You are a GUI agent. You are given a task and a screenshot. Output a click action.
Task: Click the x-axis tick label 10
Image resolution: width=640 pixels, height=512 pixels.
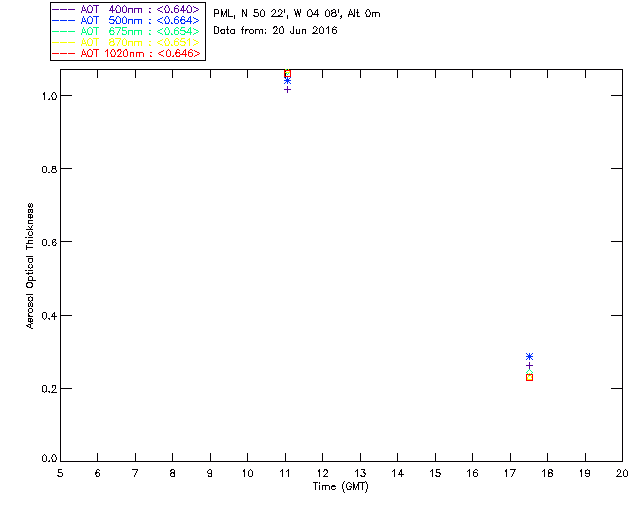coord(247,473)
